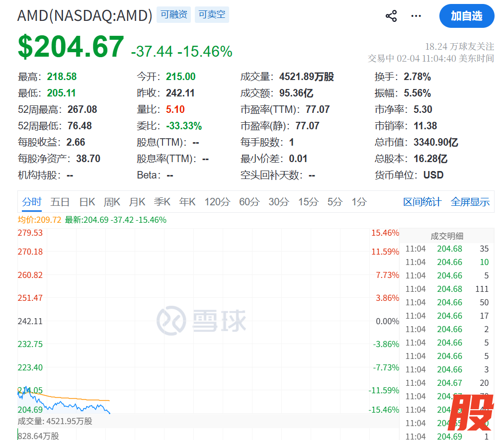
Task: Click the 可融资 tag
Action: [x=173, y=15]
